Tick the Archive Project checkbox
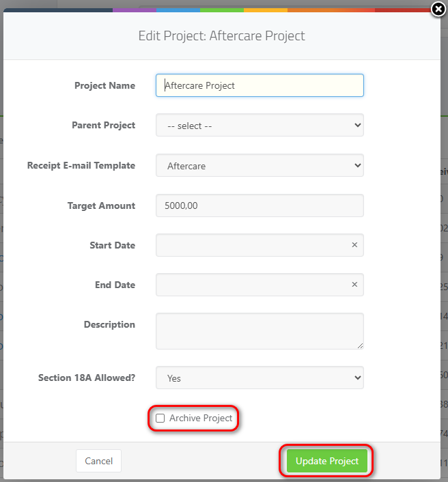Screen dimensions: 448x482 pyautogui.click(x=160, y=418)
